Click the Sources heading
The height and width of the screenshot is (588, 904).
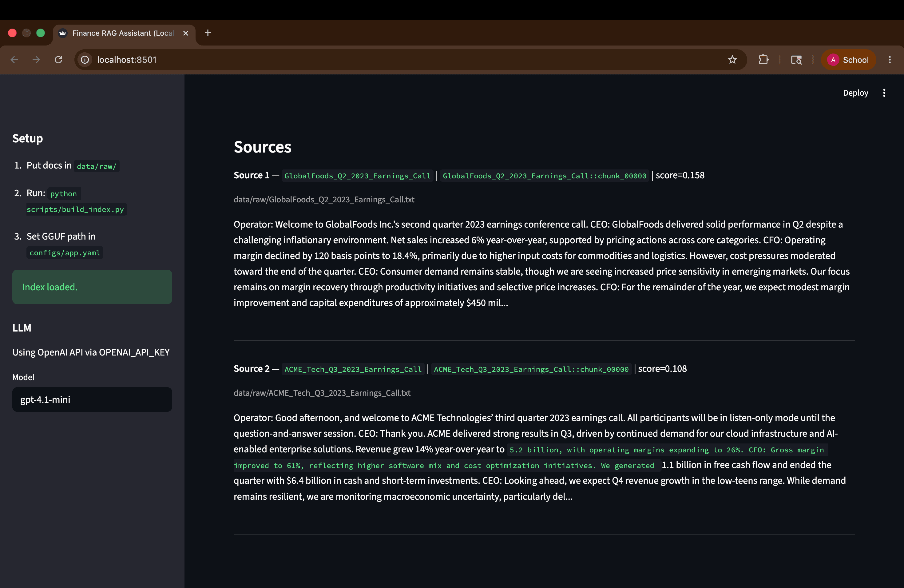click(x=263, y=147)
